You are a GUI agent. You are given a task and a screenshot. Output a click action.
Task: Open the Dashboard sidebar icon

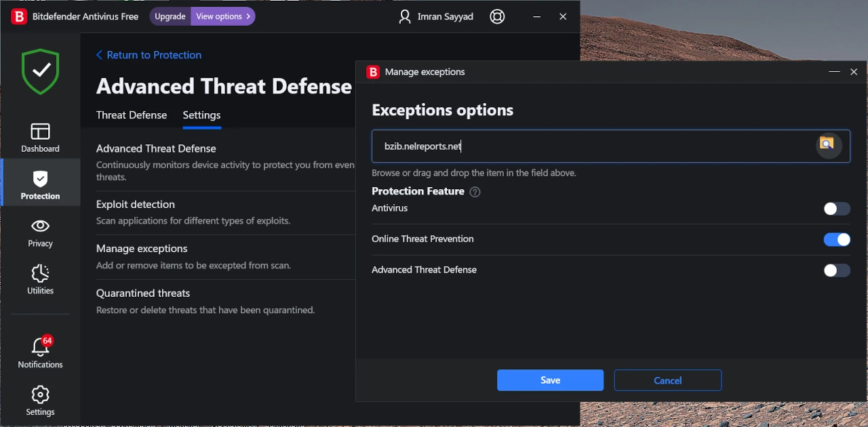coord(40,138)
